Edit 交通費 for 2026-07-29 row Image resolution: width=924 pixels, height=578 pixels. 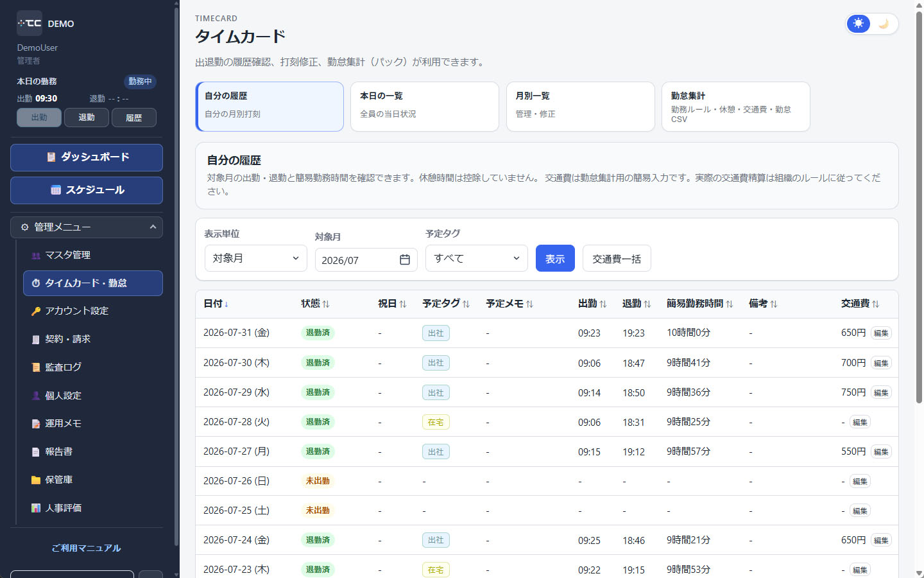[x=881, y=392]
